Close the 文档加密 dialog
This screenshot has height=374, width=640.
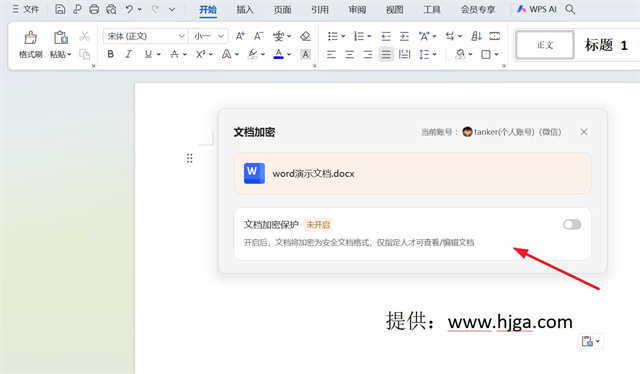coord(584,131)
